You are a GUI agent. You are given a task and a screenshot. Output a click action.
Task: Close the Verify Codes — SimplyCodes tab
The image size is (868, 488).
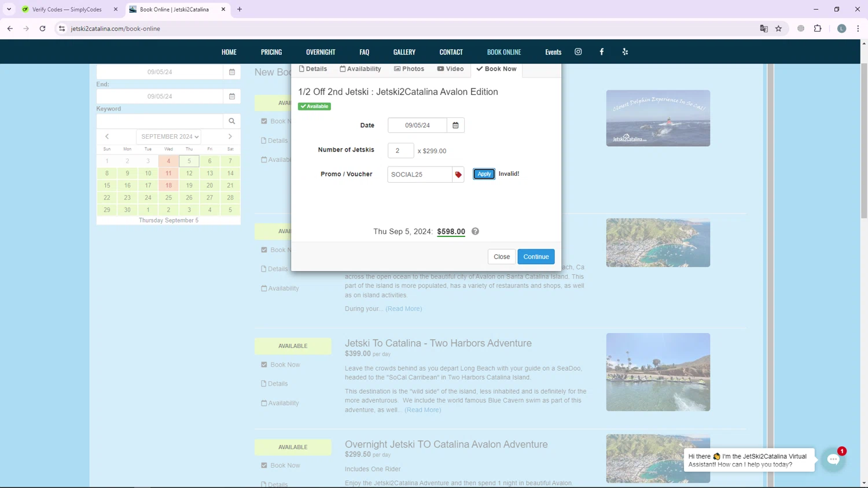pyautogui.click(x=116, y=9)
